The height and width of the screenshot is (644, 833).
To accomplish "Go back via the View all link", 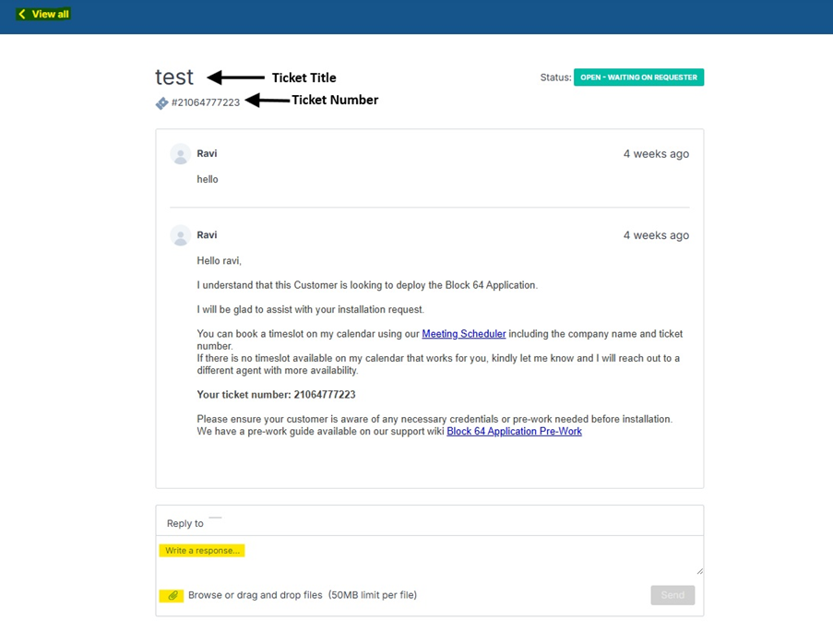I will (x=43, y=14).
